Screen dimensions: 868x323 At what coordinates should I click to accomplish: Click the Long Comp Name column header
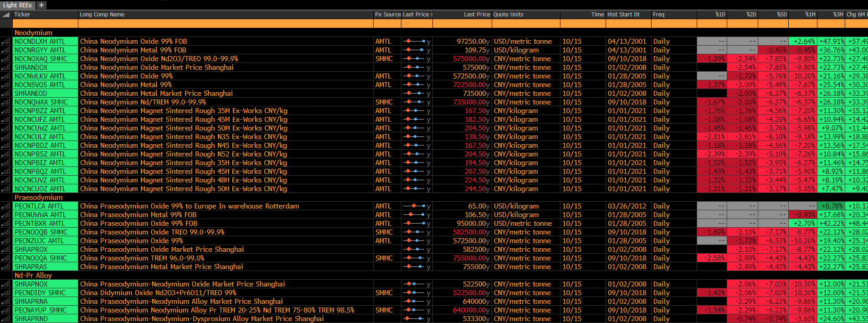click(226, 15)
